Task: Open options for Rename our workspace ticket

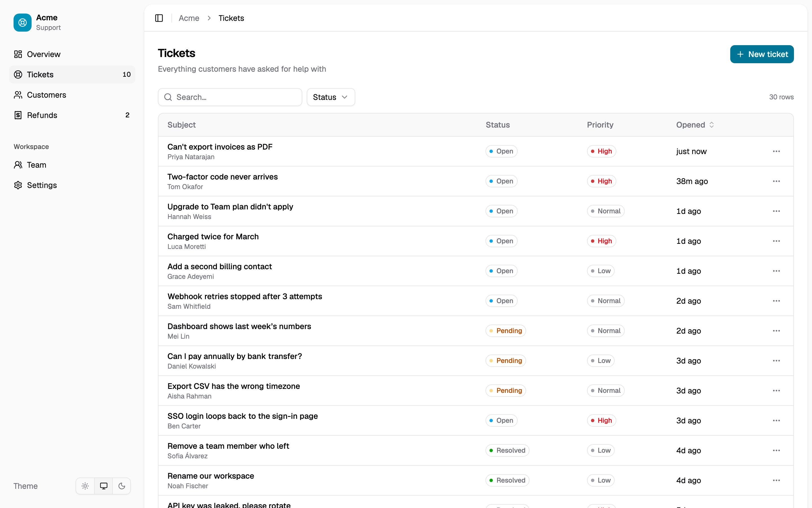Action: [776, 480]
